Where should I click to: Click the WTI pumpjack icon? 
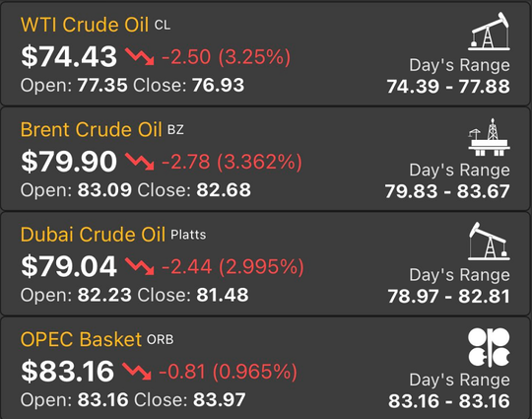coord(489,32)
